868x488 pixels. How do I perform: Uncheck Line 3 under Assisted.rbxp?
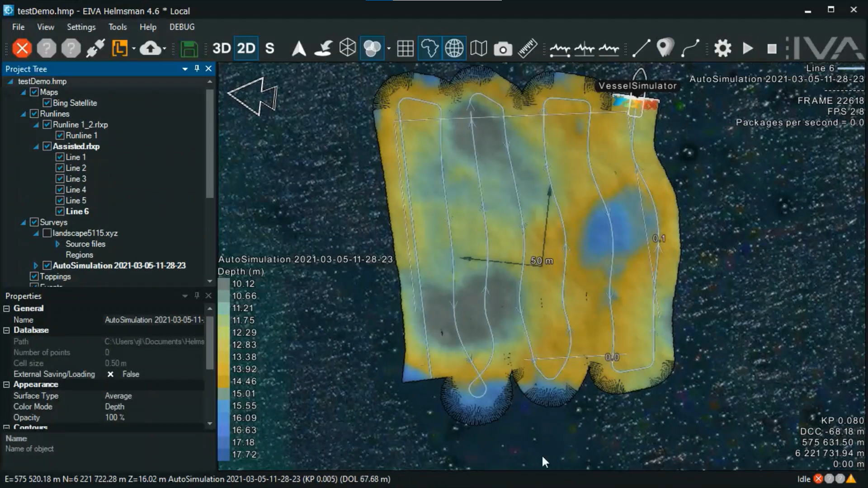click(61, 178)
